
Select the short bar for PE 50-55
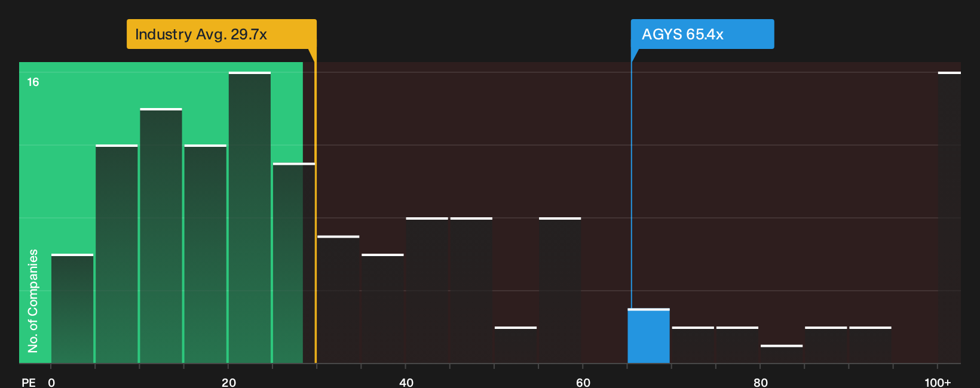point(516,345)
